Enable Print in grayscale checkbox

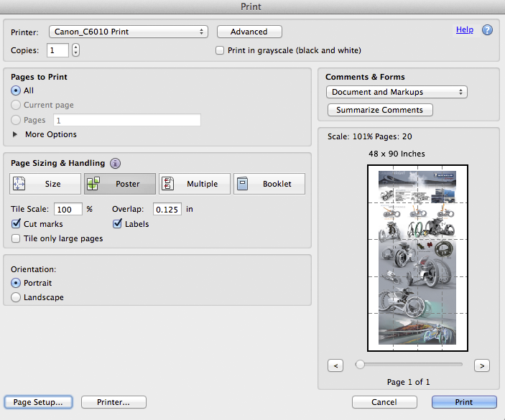221,50
